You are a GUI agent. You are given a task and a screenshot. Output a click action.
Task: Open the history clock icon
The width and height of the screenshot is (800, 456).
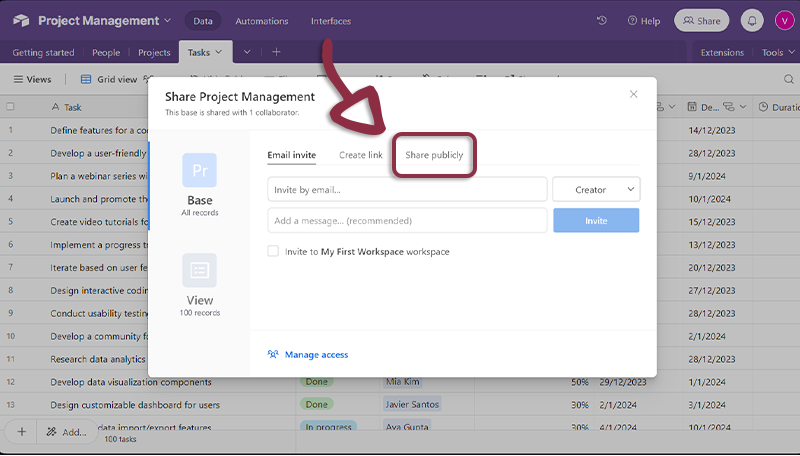click(x=601, y=20)
